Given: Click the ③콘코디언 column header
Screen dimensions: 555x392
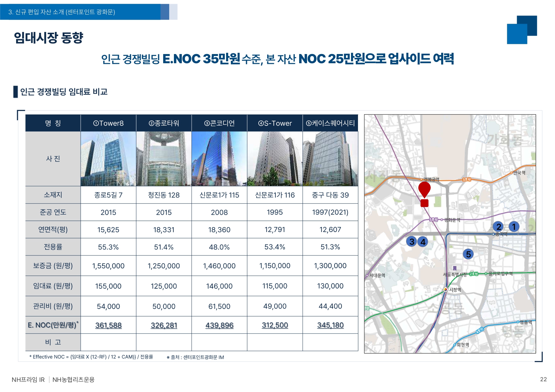Looking at the screenshot, I should [x=219, y=123].
